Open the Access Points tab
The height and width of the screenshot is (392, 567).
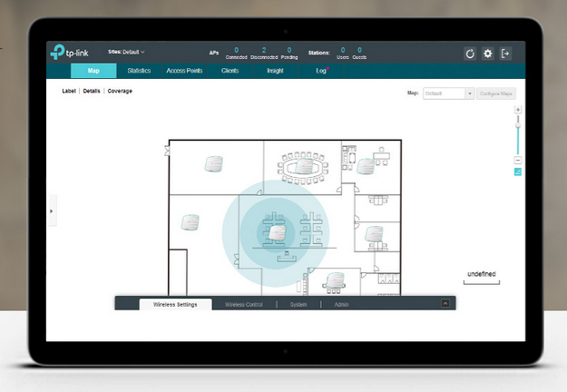coord(185,70)
